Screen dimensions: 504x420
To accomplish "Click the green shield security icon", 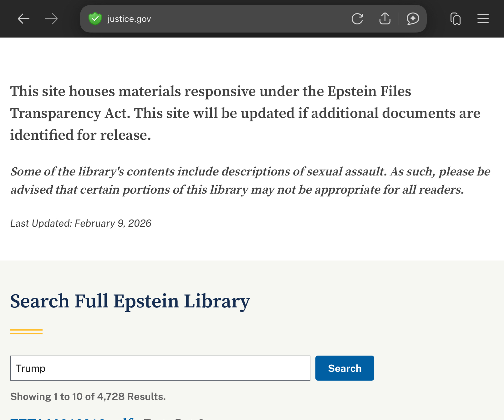I will pos(95,19).
